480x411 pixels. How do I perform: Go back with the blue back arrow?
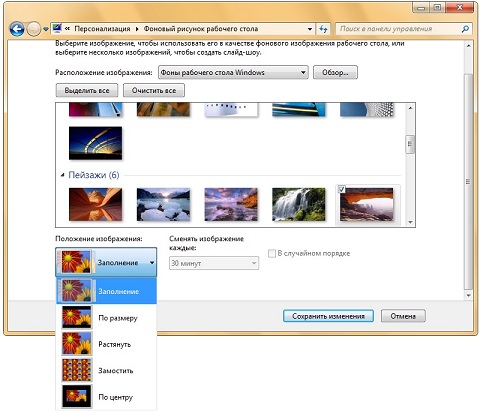point(17,29)
